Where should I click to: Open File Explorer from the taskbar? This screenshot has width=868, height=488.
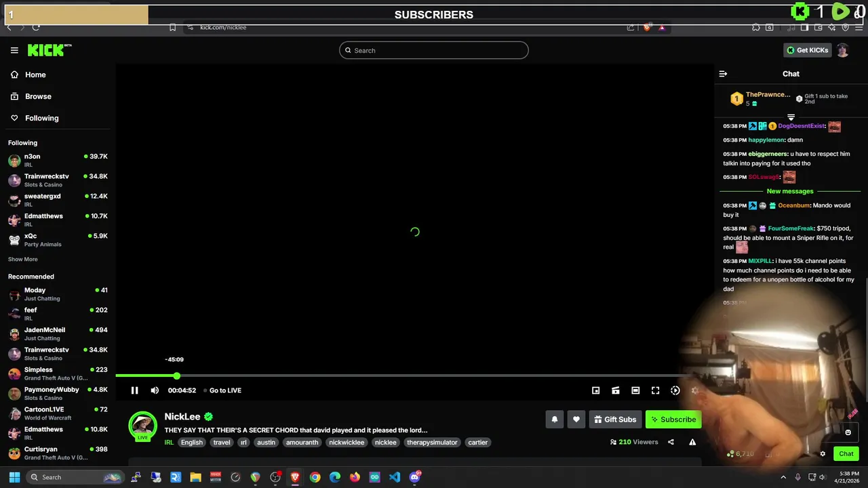pyautogui.click(x=195, y=477)
